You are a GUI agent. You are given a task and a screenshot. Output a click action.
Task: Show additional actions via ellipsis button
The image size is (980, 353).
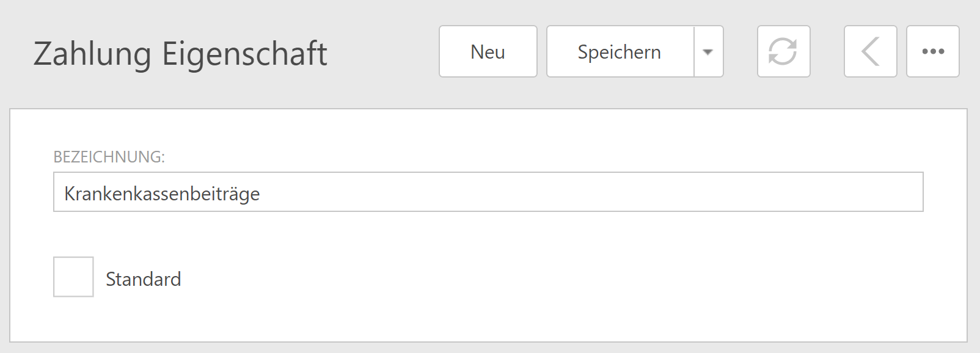point(932,51)
